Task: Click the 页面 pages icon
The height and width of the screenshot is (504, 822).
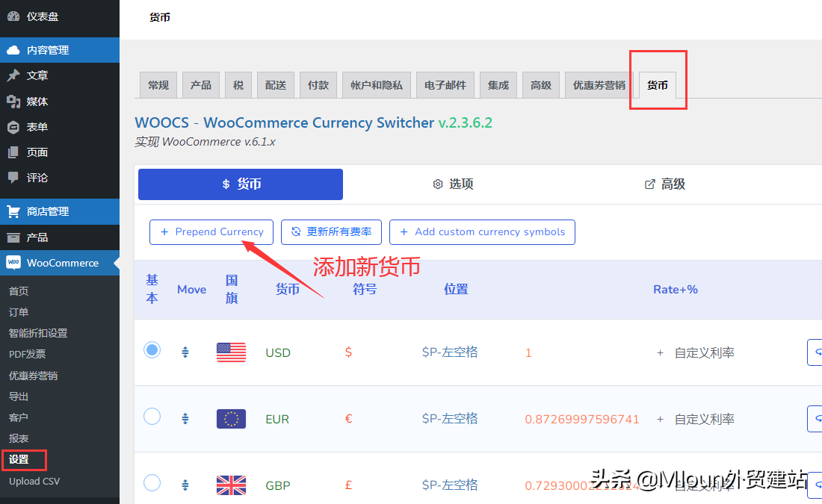Action: coord(13,152)
